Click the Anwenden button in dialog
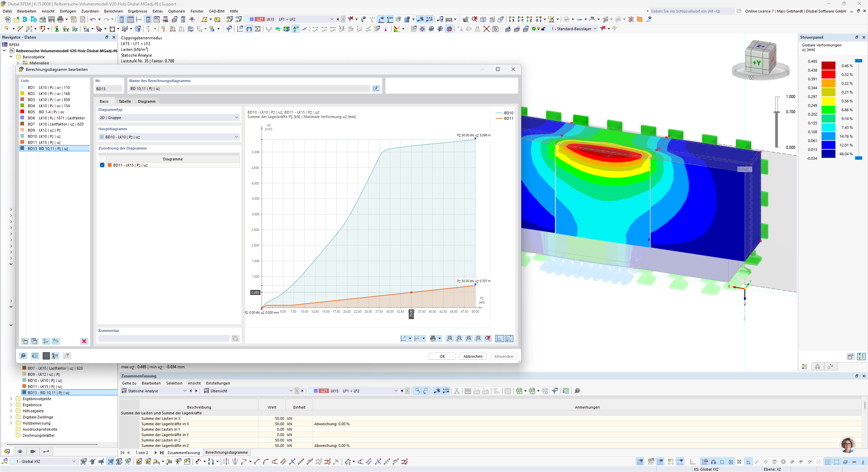 pos(504,356)
